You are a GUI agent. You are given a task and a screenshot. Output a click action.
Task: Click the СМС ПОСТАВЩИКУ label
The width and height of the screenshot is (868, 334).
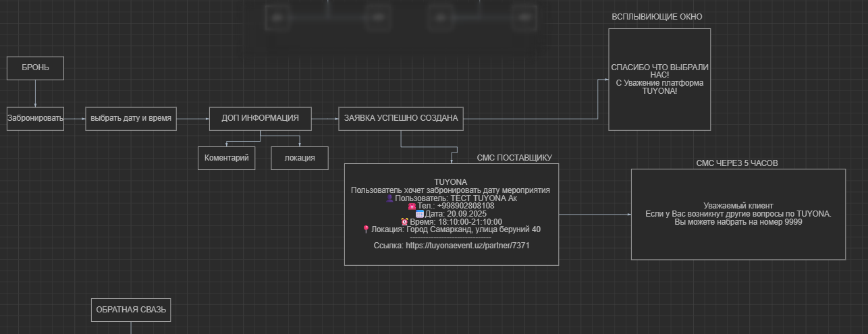click(514, 158)
